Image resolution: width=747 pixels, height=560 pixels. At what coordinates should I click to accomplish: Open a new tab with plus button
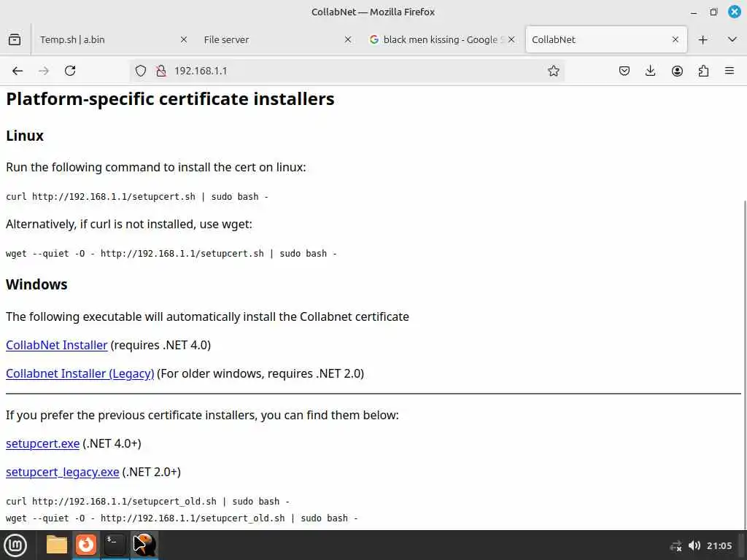(x=703, y=40)
